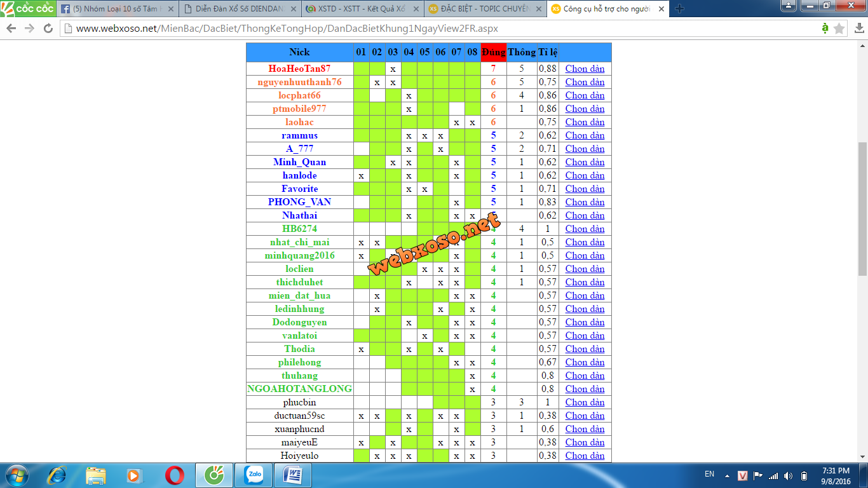The height and width of the screenshot is (488, 868).
Task: Click the battery icon in the system tray
Action: pos(804,476)
